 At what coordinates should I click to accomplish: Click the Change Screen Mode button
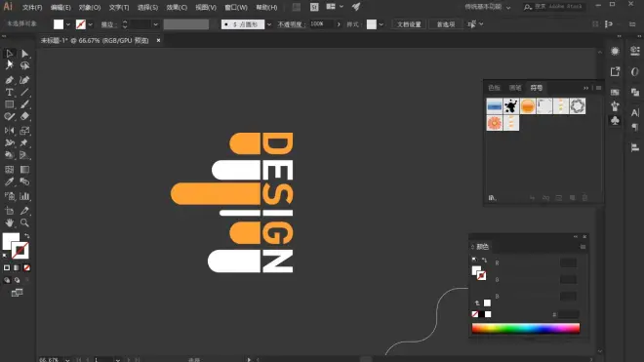[x=17, y=293]
